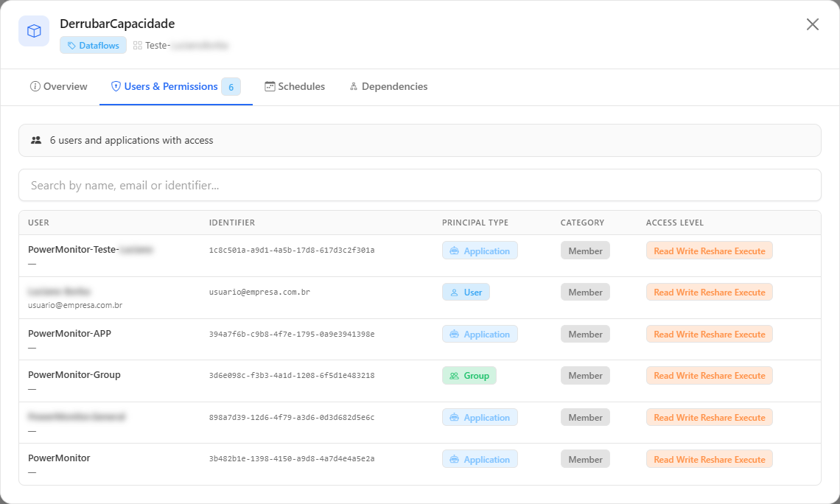Go to the Dependencies tab
This screenshot has width=840, height=504.
(388, 87)
